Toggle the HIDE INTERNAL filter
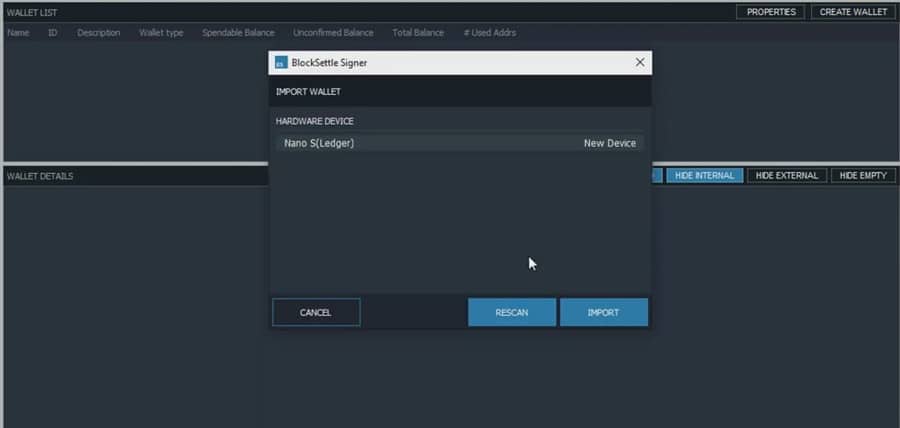This screenshot has width=900, height=428. click(x=704, y=176)
